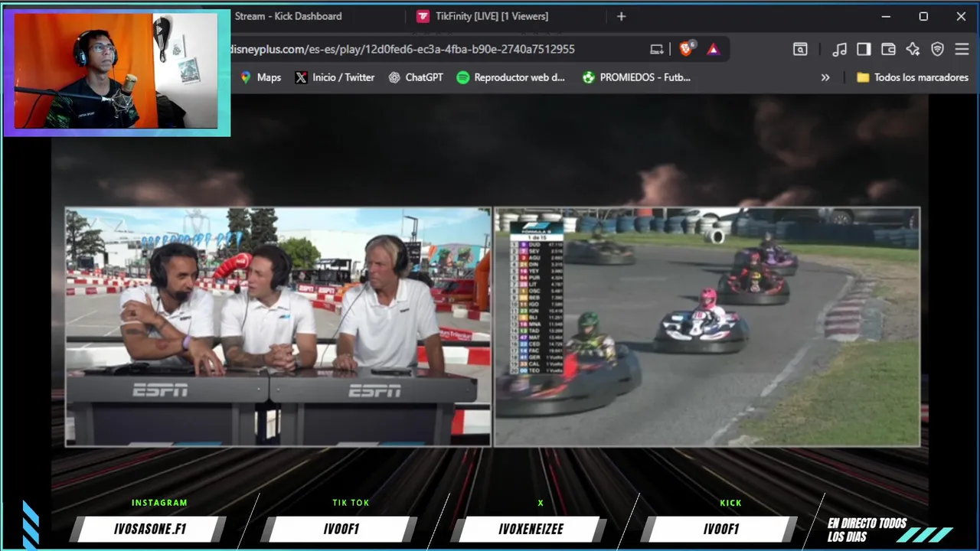Click the EN DIRECTO TODOS LOS DIAS text

867,530
